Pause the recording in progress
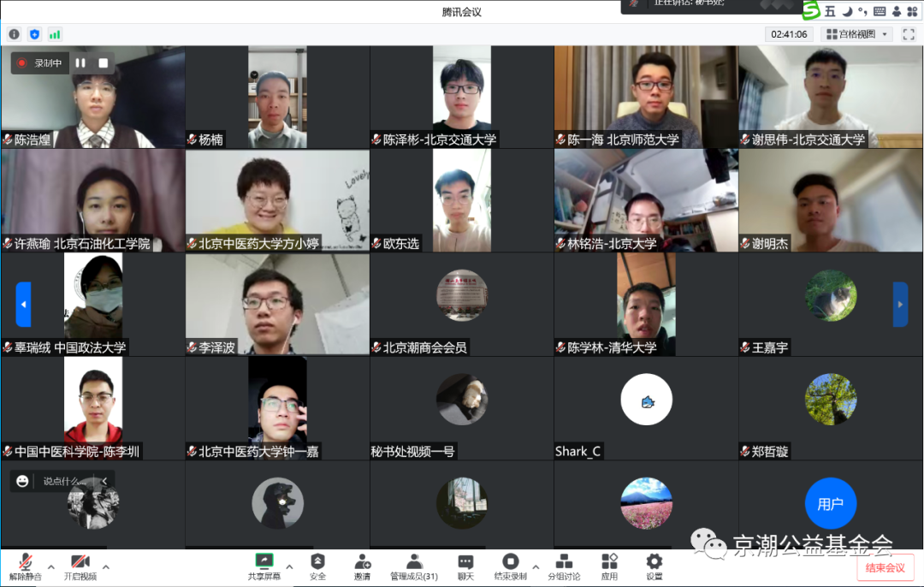Viewport: 924px width, 587px height. (80, 62)
